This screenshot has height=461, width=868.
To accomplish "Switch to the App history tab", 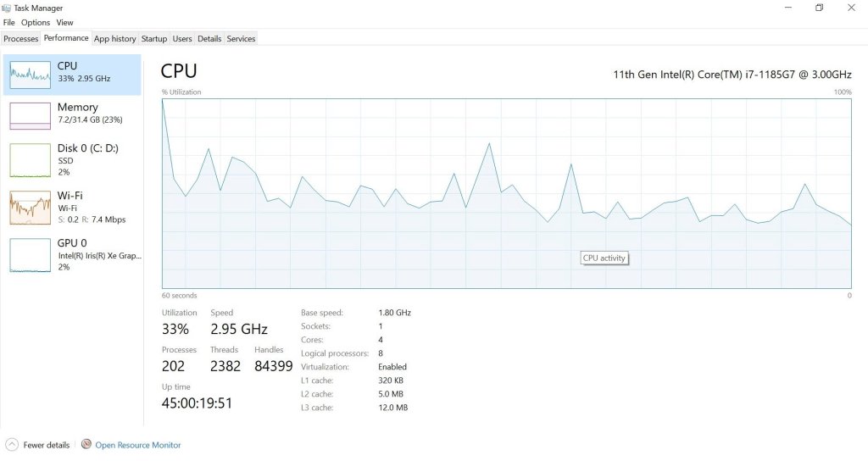I will click(114, 39).
